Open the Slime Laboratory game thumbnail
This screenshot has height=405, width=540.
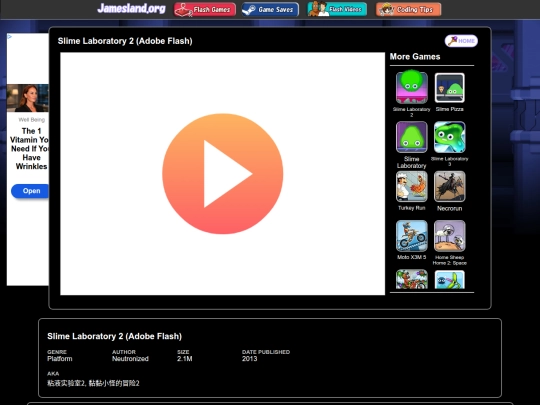coord(412,137)
